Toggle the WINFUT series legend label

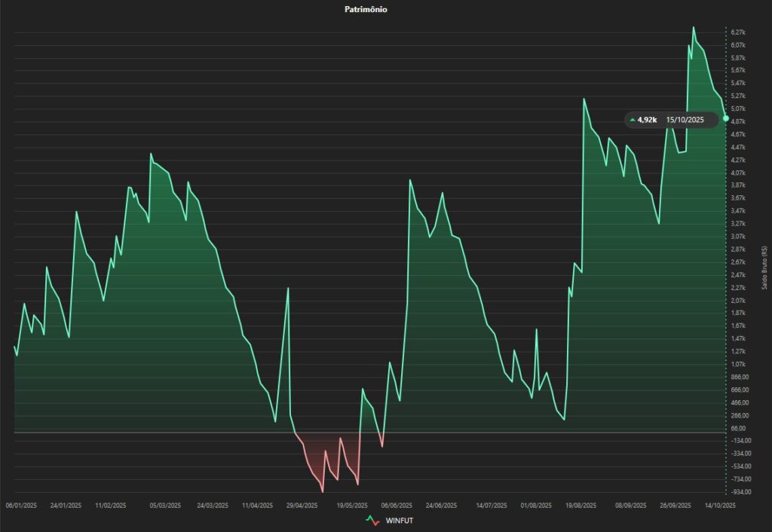point(399,520)
